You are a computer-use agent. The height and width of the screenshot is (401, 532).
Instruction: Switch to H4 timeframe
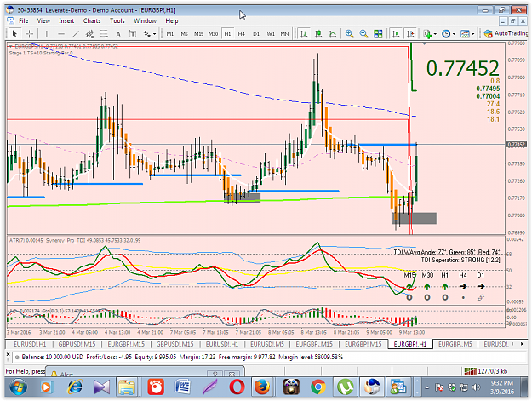[x=241, y=33]
